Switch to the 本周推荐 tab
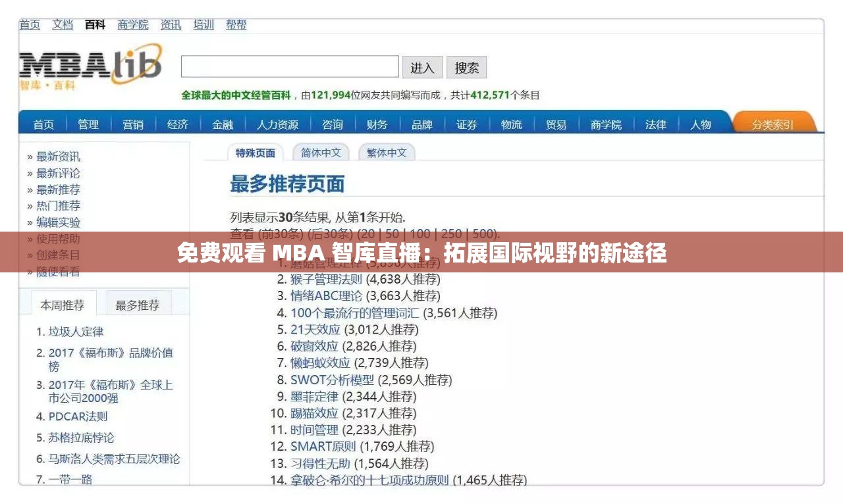Viewport: 843px width, 504px height. click(x=63, y=303)
